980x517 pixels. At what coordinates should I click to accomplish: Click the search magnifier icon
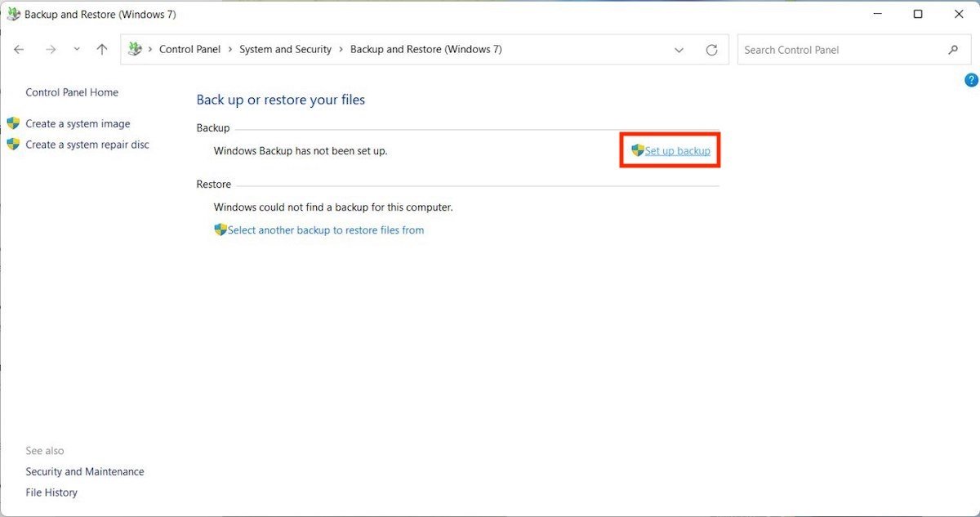pos(953,50)
